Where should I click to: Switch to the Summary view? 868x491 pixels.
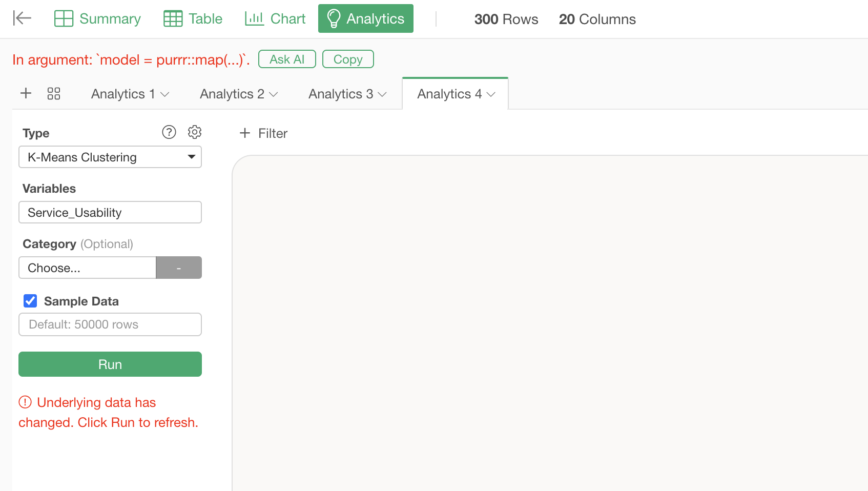(97, 19)
